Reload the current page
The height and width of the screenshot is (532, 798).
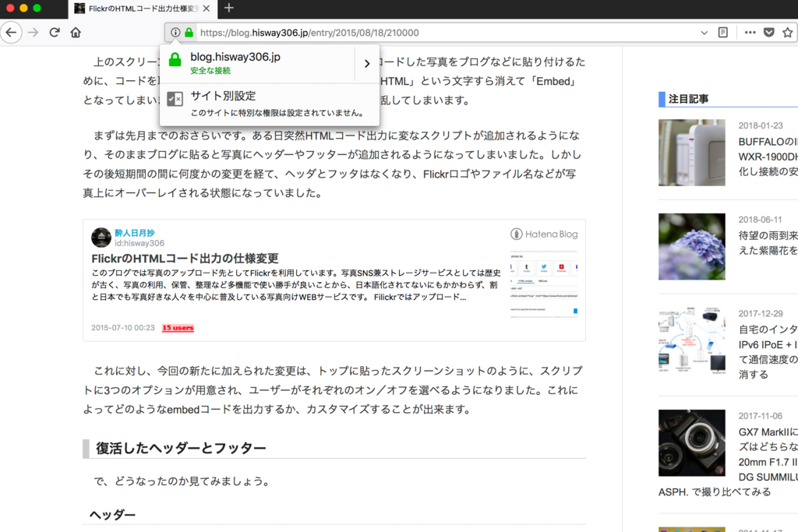pos(55,33)
